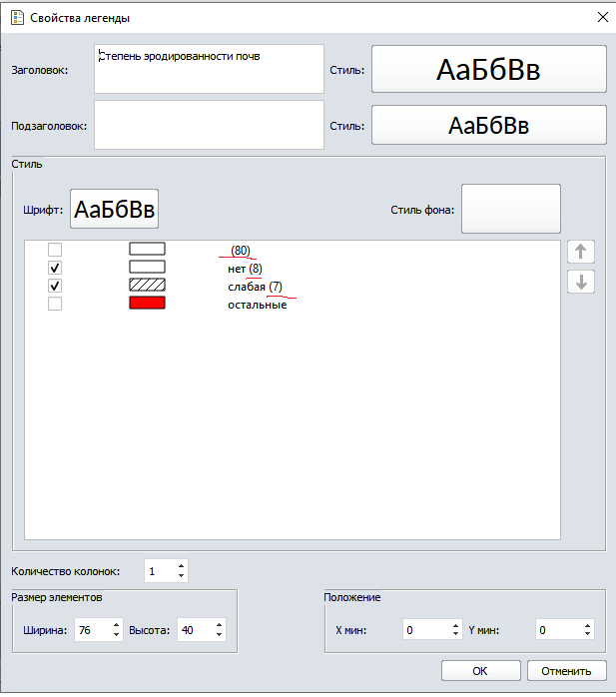The image size is (616, 697).
Task: Uncheck the нет (8) legend entry
Action: click(56, 268)
